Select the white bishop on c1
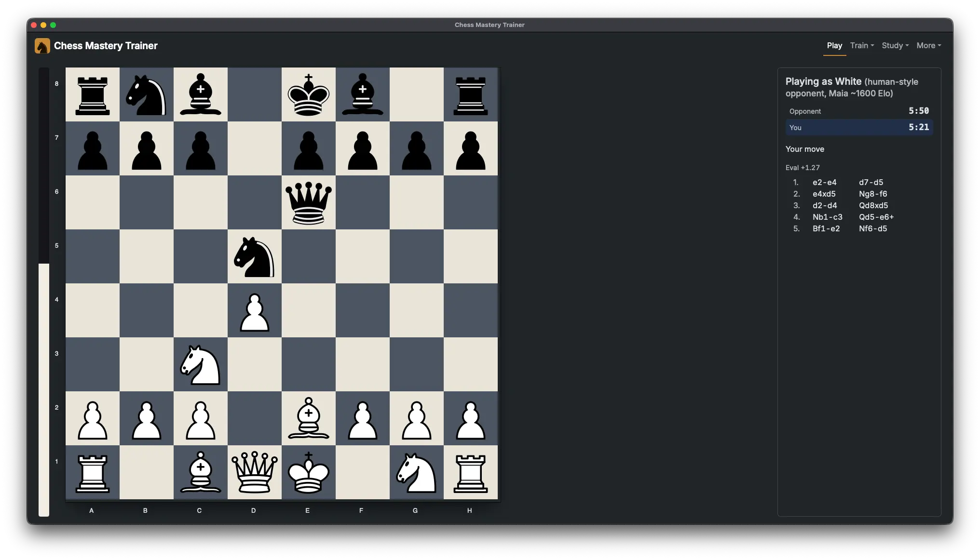The image size is (980, 560). click(201, 472)
